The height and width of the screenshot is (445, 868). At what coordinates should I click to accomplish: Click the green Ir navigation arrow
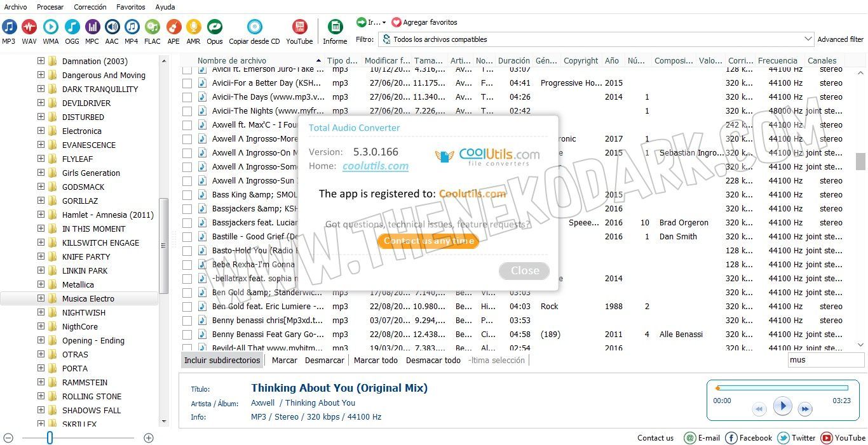pos(362,22)
